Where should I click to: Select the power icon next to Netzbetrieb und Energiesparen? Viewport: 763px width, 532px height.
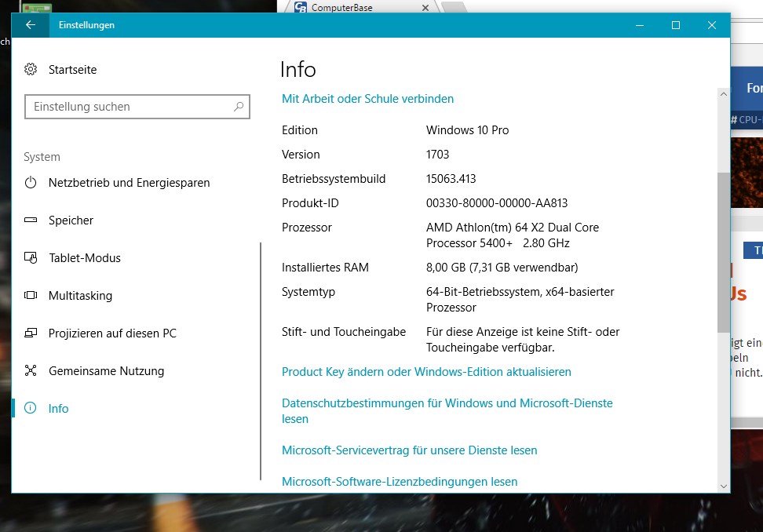(x=31, y=183)
